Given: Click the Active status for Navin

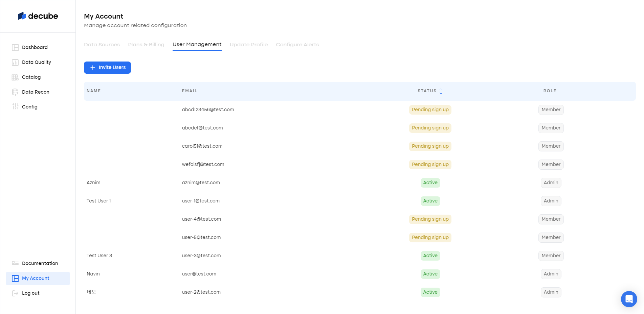Looking at the screenshot, I should (430, 274).
